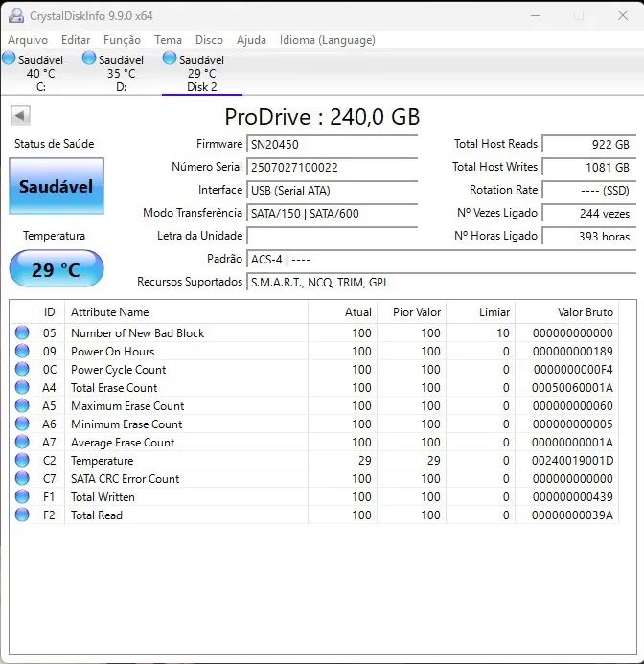Open the Editar menu
Image resolution: width=644 pixels, height=664 pixels.
click(x=76, y=40)
